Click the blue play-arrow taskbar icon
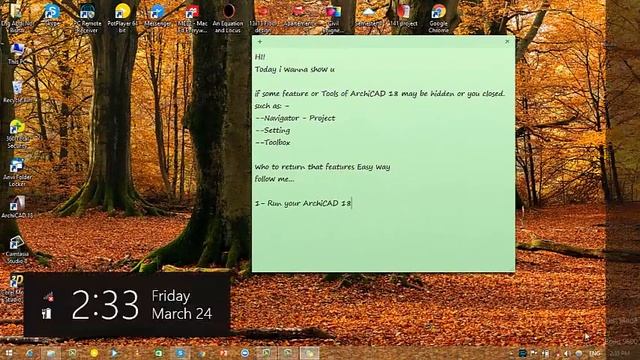The image size is (640, 360). coord(114,353)
